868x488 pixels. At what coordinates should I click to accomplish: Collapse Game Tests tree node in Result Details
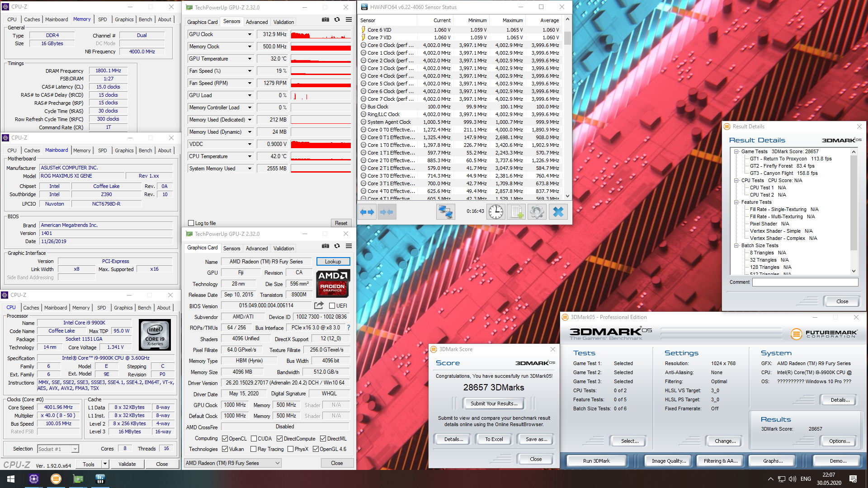736,152
